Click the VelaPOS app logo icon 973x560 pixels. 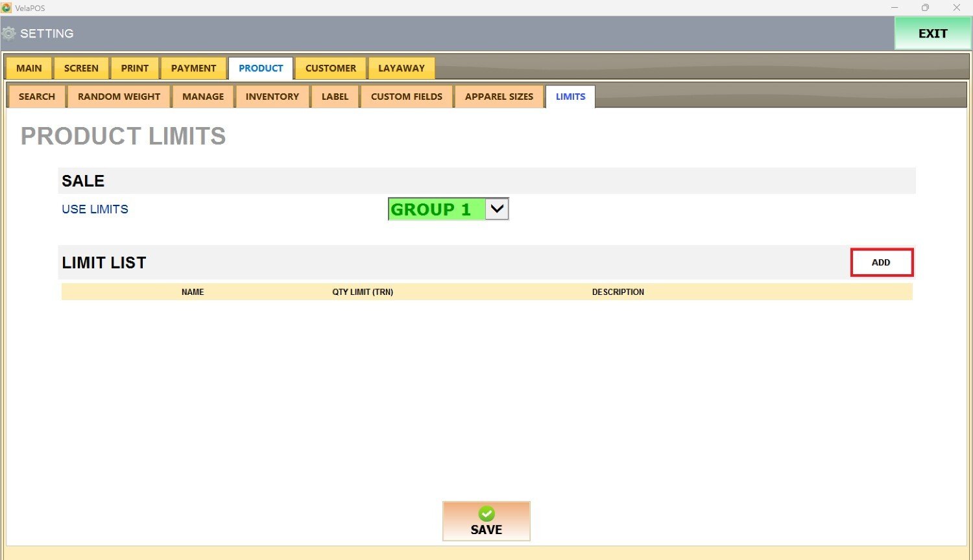[x=6, y=8]
